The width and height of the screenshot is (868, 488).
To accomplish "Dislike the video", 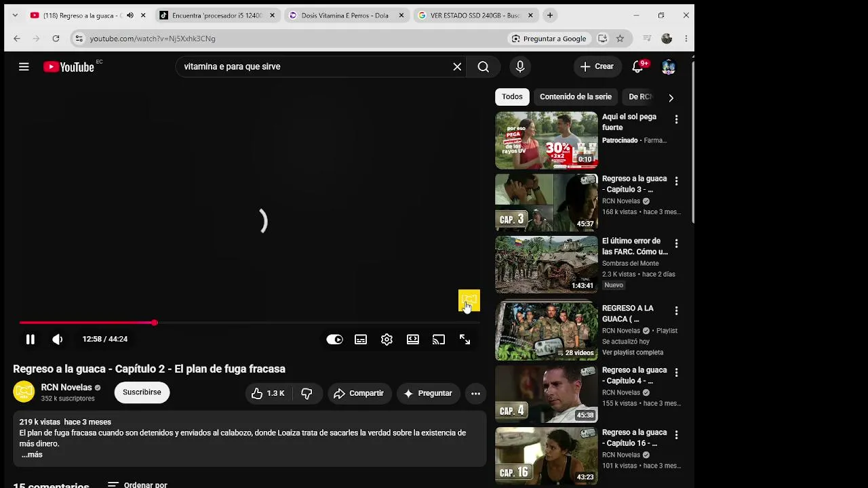I will [307, 393].
